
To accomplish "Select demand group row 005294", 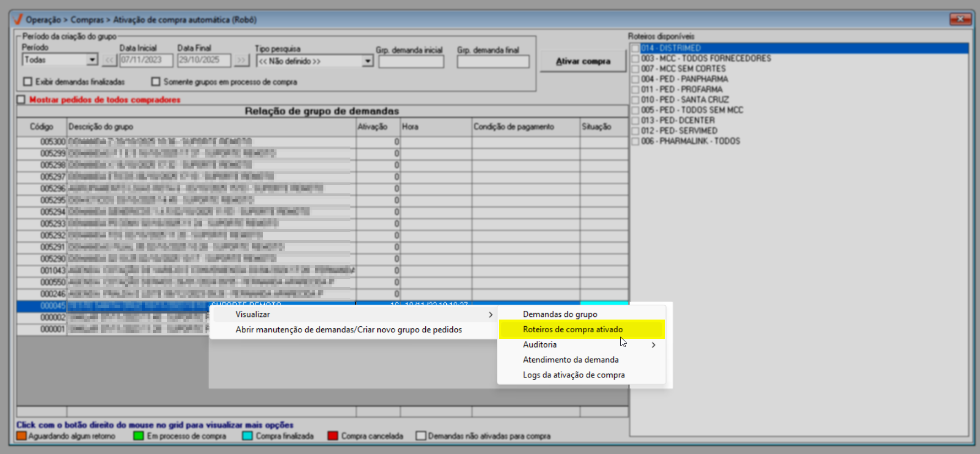I will click(322, 212).
